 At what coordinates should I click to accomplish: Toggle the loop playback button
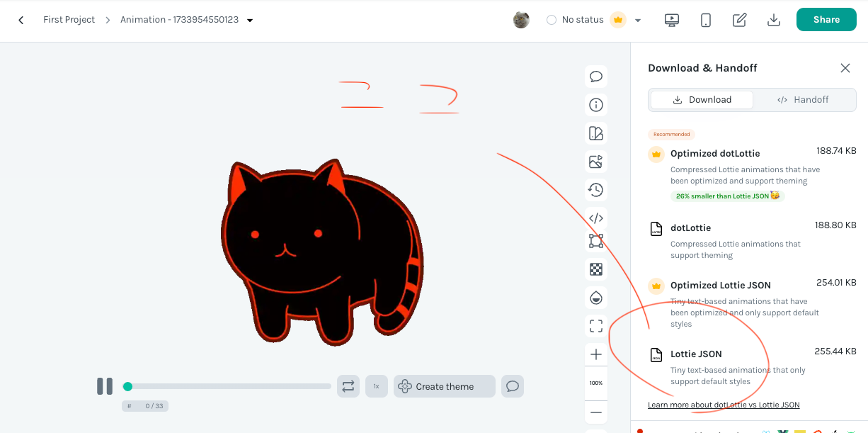coord(348,386)
